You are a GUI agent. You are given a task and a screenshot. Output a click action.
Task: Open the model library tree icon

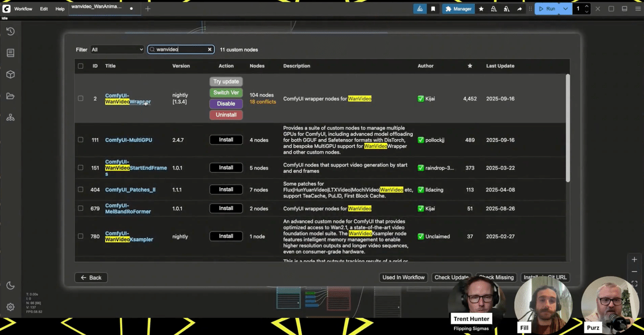[10, 118]
